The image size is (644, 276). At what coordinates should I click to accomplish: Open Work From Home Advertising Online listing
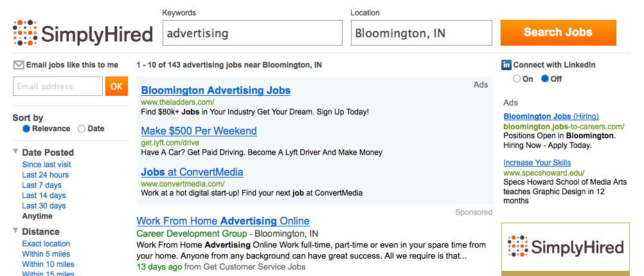(x=223, y=221)
